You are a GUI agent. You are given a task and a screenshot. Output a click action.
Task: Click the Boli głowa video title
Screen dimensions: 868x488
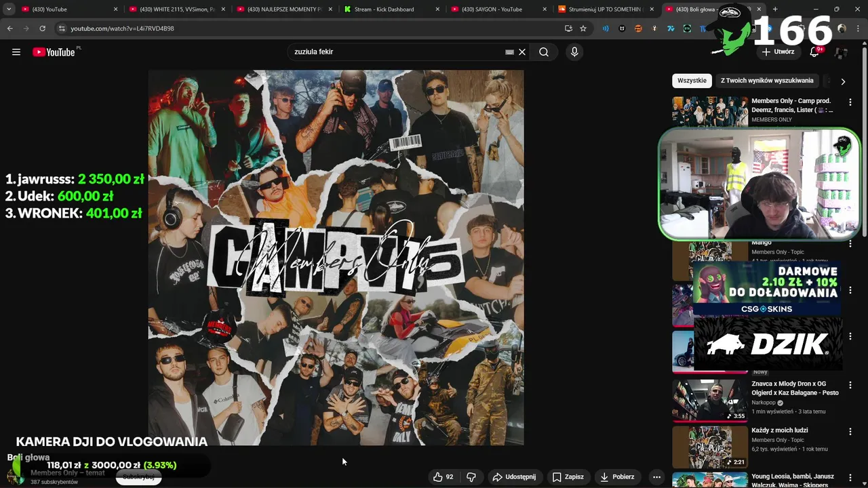pos(28,457)
